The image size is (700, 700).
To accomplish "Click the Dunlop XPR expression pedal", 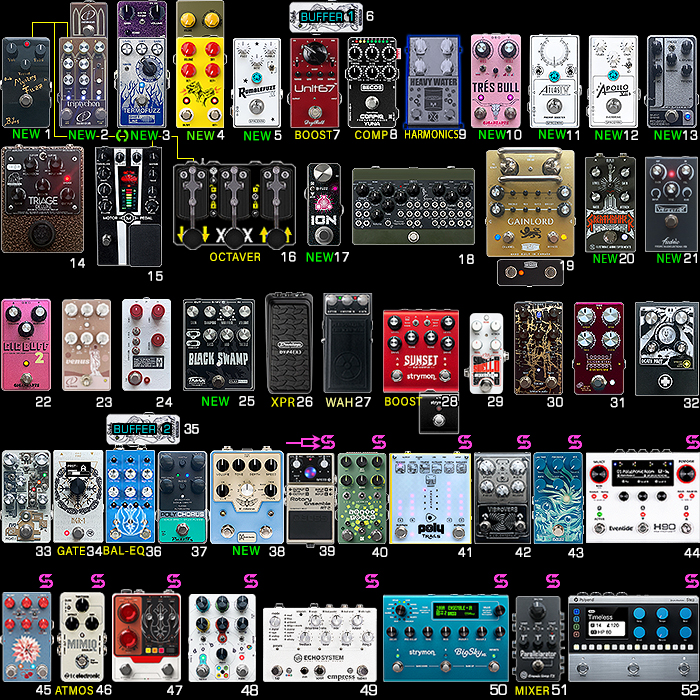I will click(x=289, y=343).
